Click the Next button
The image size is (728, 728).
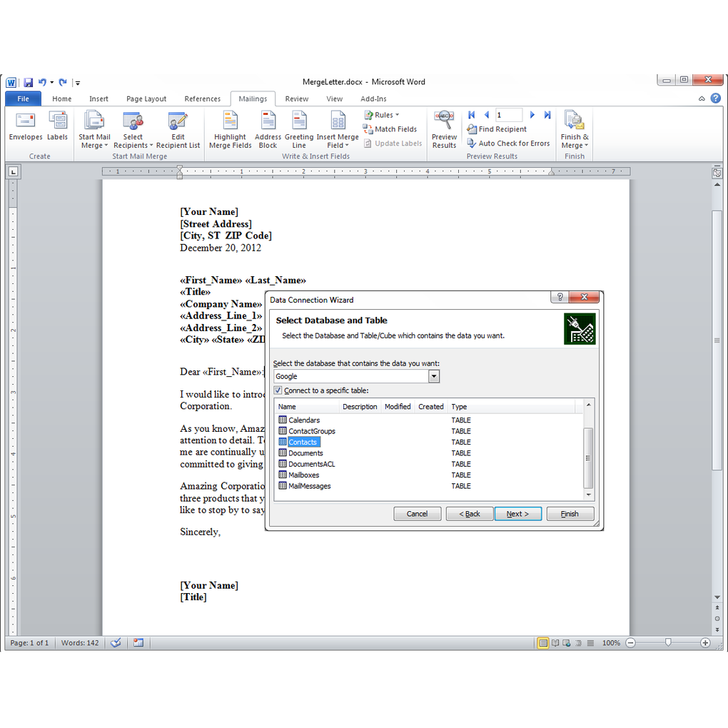tap(517, 513)
